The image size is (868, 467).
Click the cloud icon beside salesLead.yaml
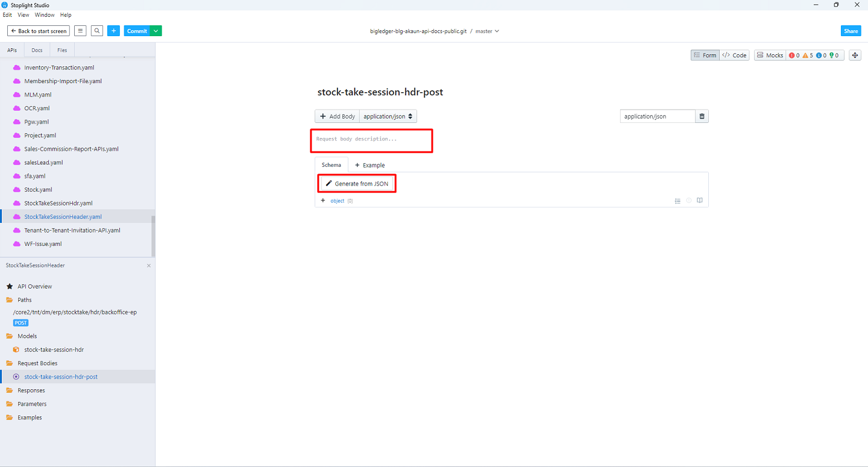tap(17, 163)
